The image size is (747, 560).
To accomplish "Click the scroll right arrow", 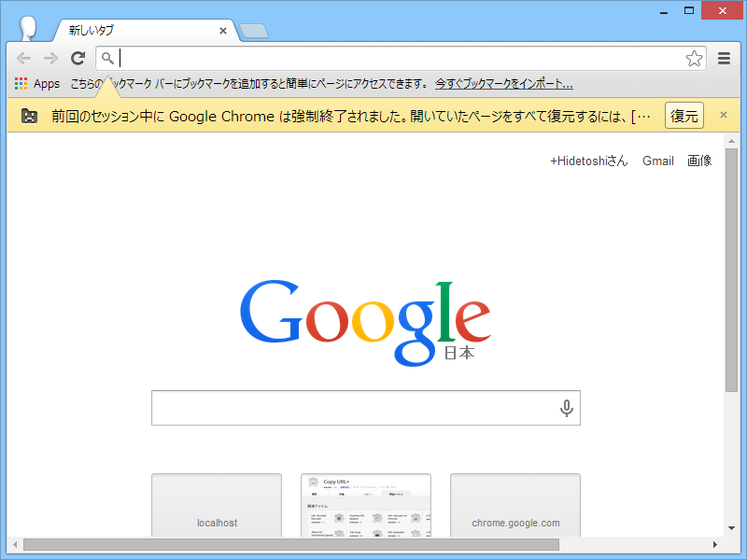I will coord(714,544).
